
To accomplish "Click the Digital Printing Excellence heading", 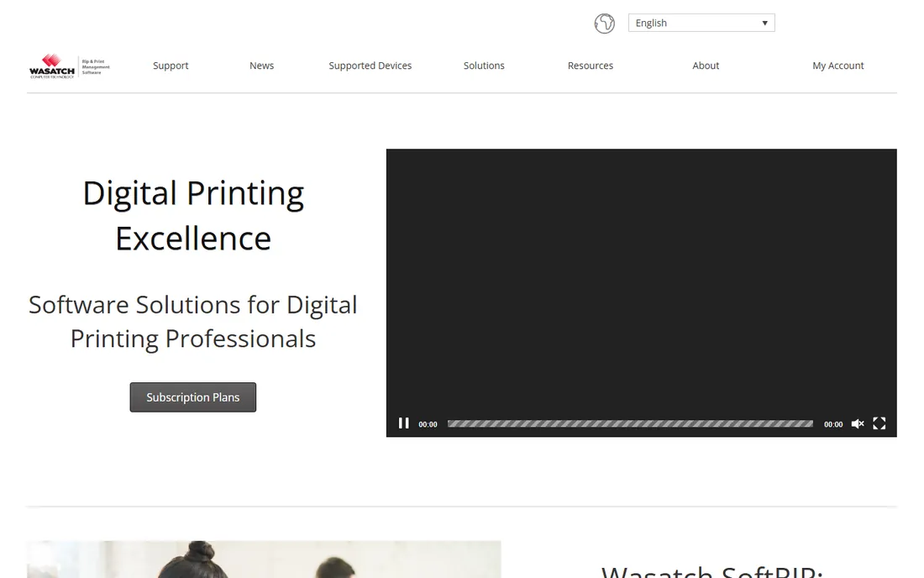I will coord(193,216).
